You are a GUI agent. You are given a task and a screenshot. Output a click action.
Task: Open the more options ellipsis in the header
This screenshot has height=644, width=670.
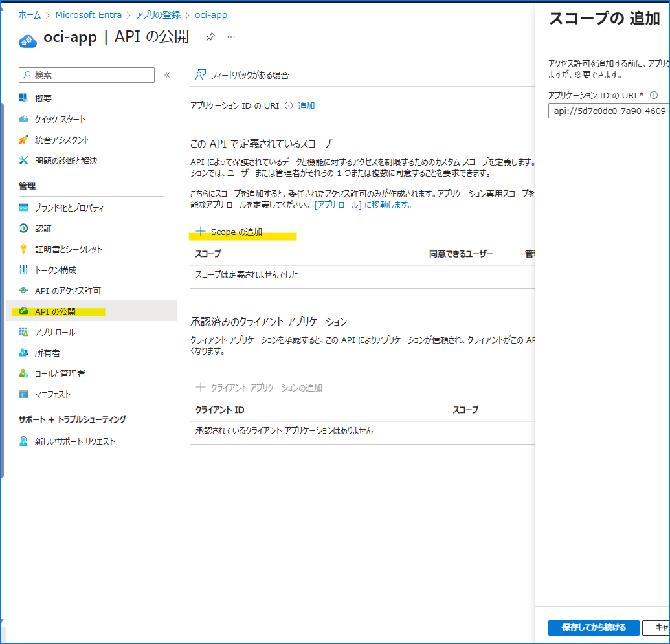[231, 37]
